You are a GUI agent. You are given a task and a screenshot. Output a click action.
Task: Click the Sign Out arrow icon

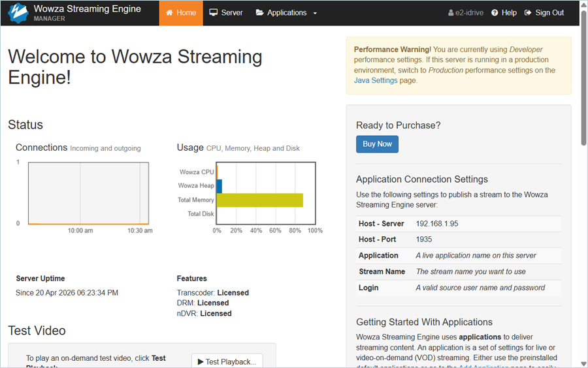[528, 13]
